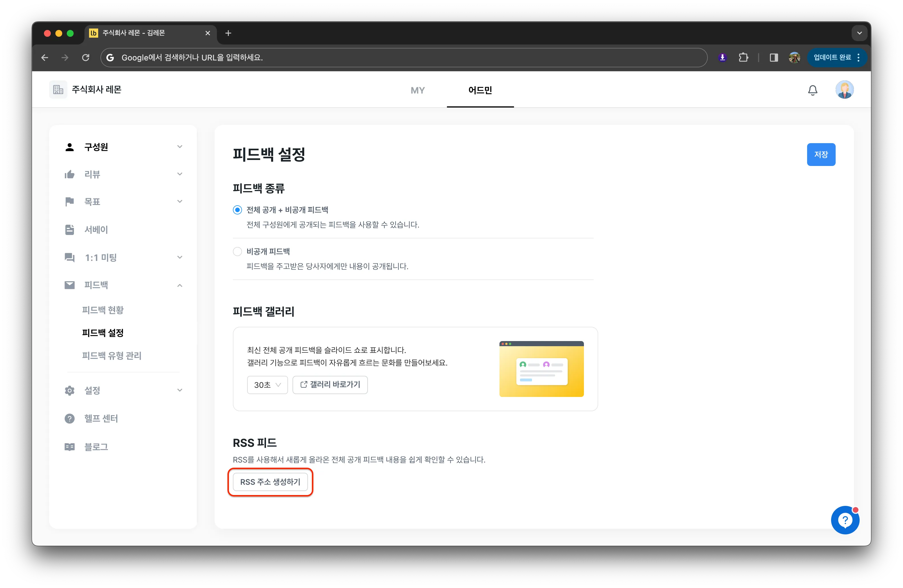The height and width of the screenshot is (588, 903).
Task: Expand the 1:1 미팅 menu chevron
Action: tap(180, 257)
